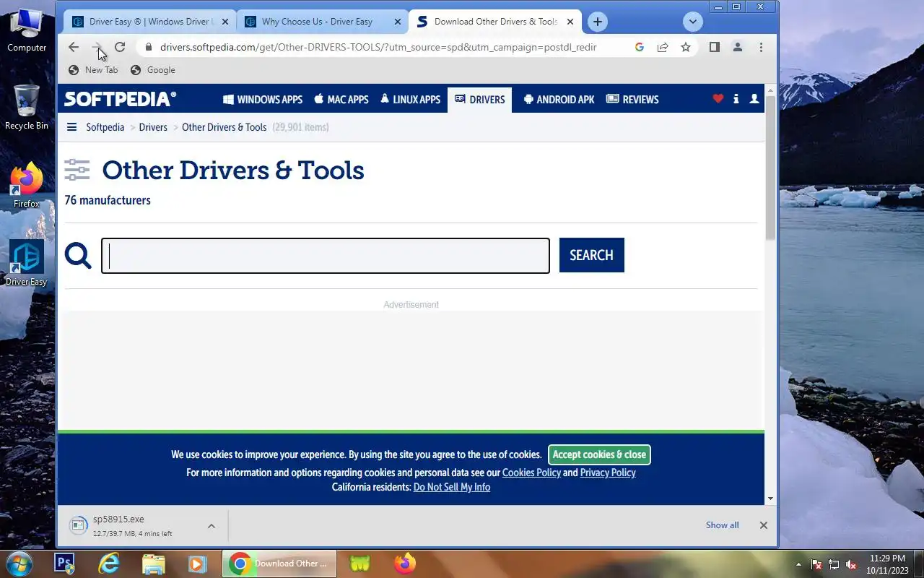Open the sp58915.exe download item
The height and width of the screenshot is (578, 924).
pos(131,525)
